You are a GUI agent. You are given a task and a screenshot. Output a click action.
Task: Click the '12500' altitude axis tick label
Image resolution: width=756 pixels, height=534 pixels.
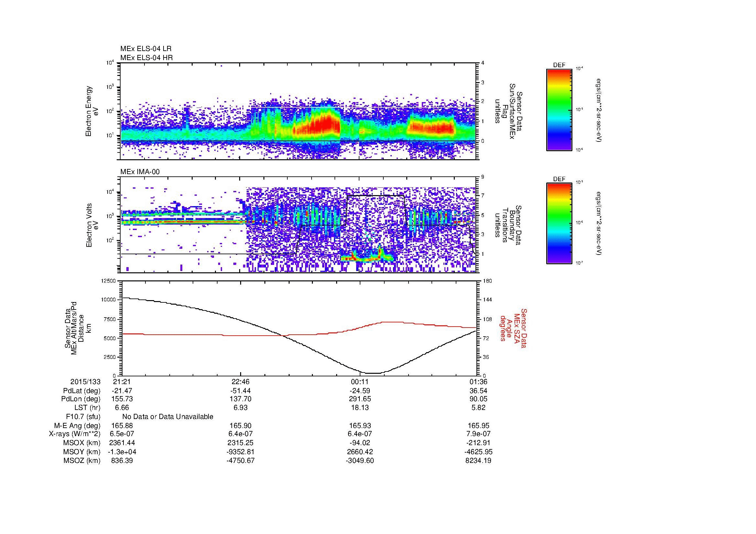109,281
